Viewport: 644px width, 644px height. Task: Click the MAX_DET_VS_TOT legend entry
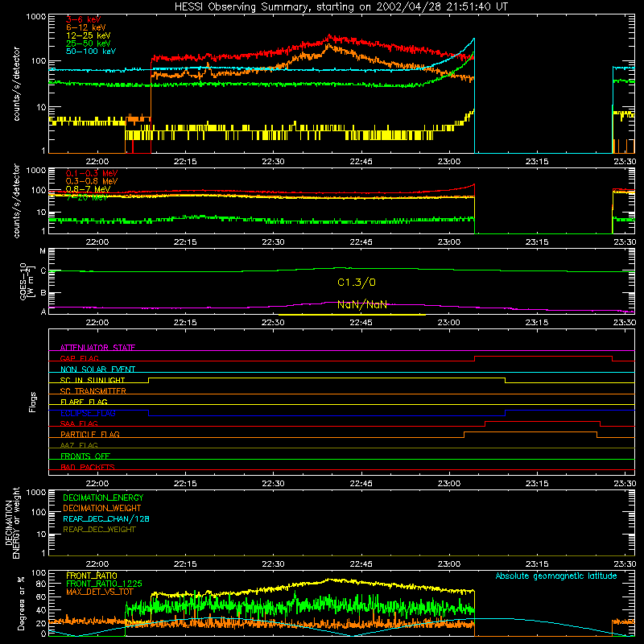[100, 592]
